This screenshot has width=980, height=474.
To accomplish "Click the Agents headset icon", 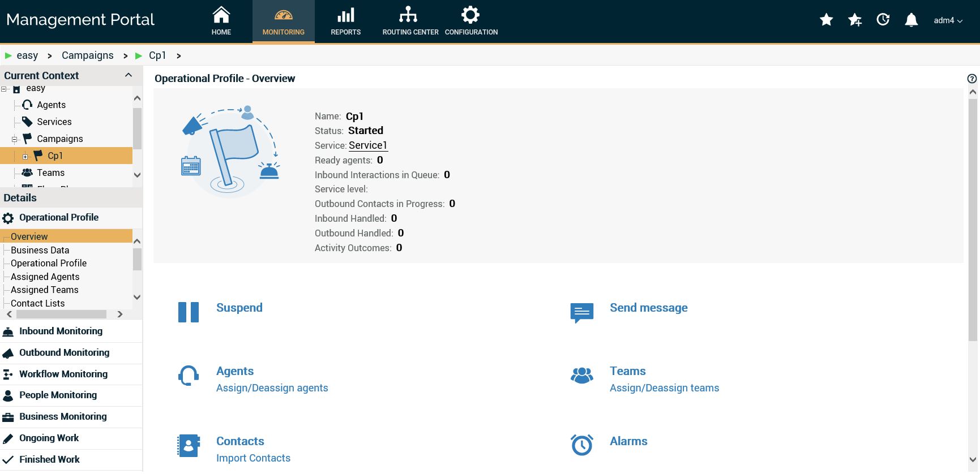I will point(188,376).
